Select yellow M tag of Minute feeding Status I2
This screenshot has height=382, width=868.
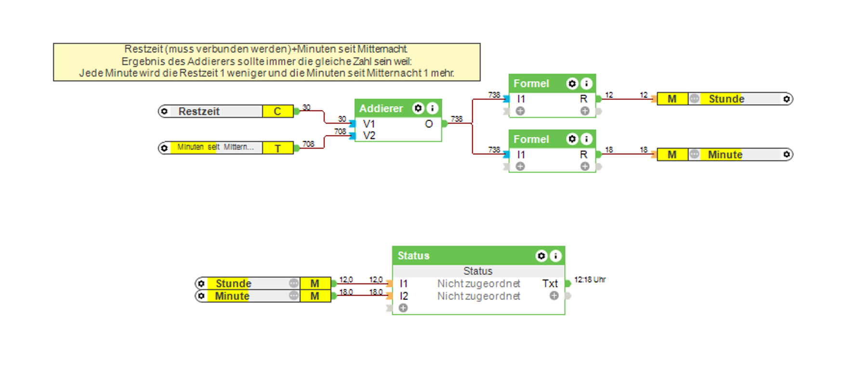click(x=315, y=296)
